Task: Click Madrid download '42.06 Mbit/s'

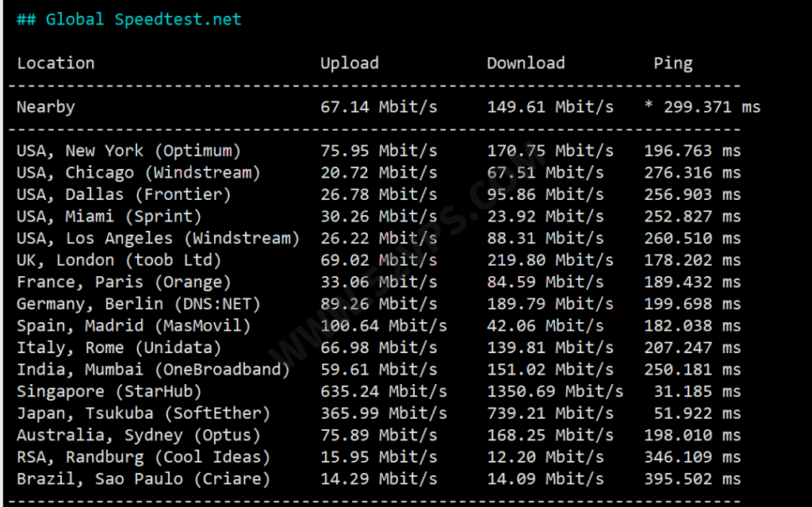Action: point(546,325)
